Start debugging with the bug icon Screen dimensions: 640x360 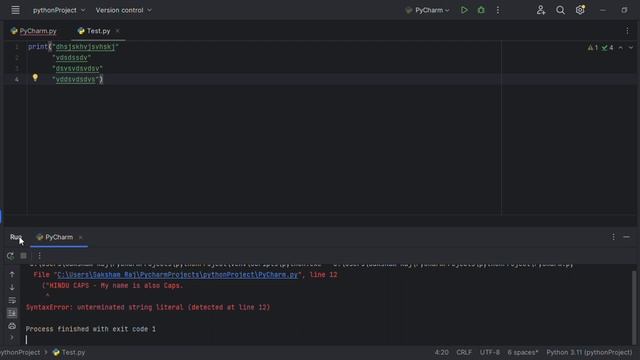point(481,10)
